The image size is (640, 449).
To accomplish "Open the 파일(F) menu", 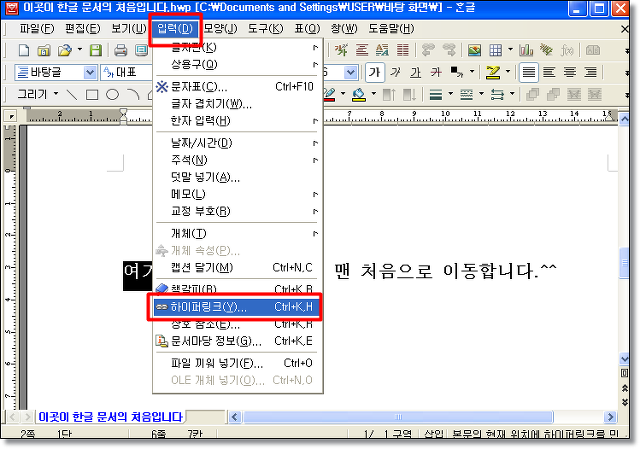I will (x=37, y=29).
